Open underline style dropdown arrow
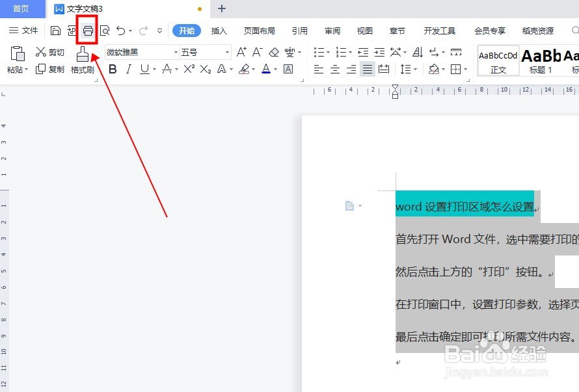This screenshot has height=392, width=579. (x=154, y=70)
